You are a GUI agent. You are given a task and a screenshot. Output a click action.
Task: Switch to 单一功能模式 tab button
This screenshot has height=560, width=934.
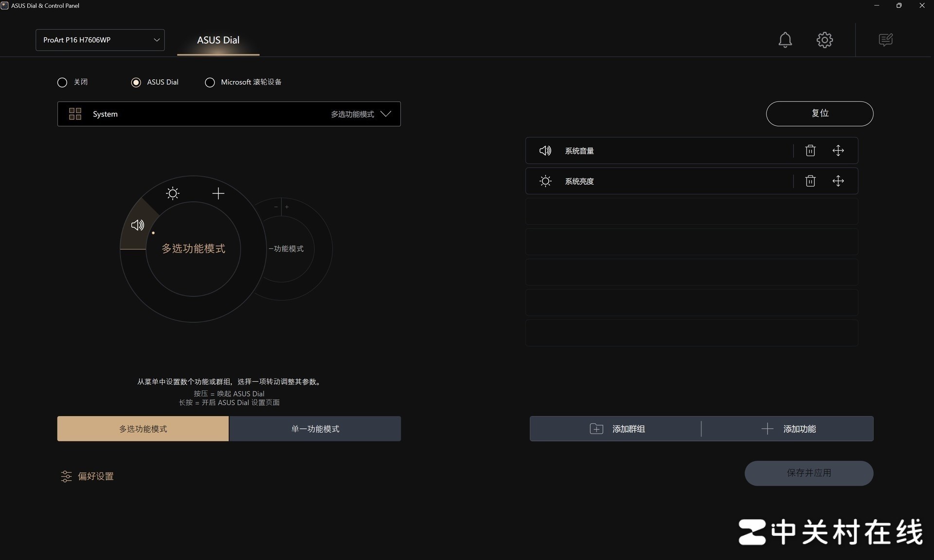tap(315, 429)
